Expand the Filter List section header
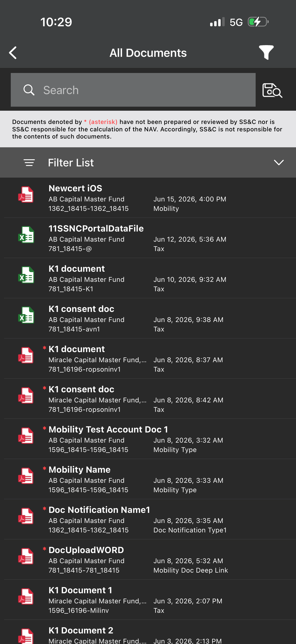The width and height of the screenshot is (296, 644). point(148,163)
